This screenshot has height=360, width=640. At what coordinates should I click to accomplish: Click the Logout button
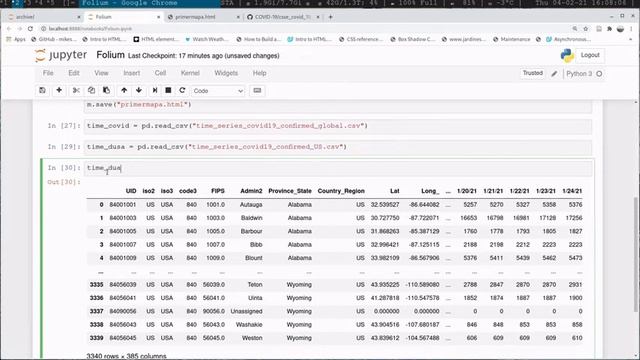(x=590, y=55)
